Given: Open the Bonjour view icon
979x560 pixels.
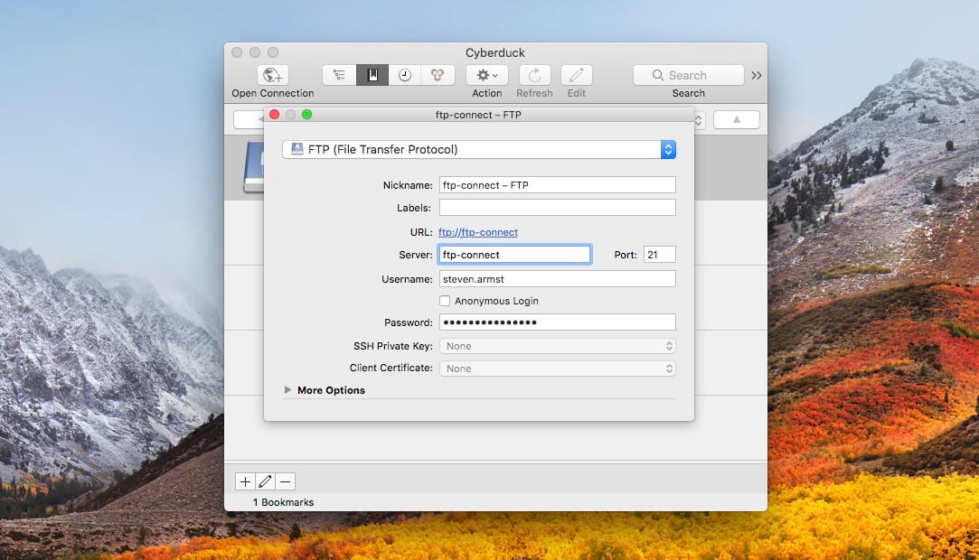Looking at the screenshot, I should point(437,76).
